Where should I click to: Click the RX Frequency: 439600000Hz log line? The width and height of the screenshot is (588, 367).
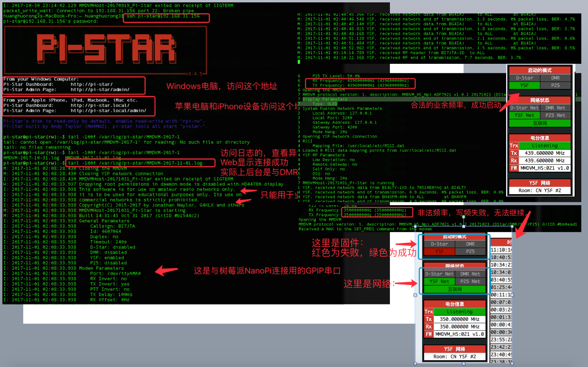[x=360, y=81]
